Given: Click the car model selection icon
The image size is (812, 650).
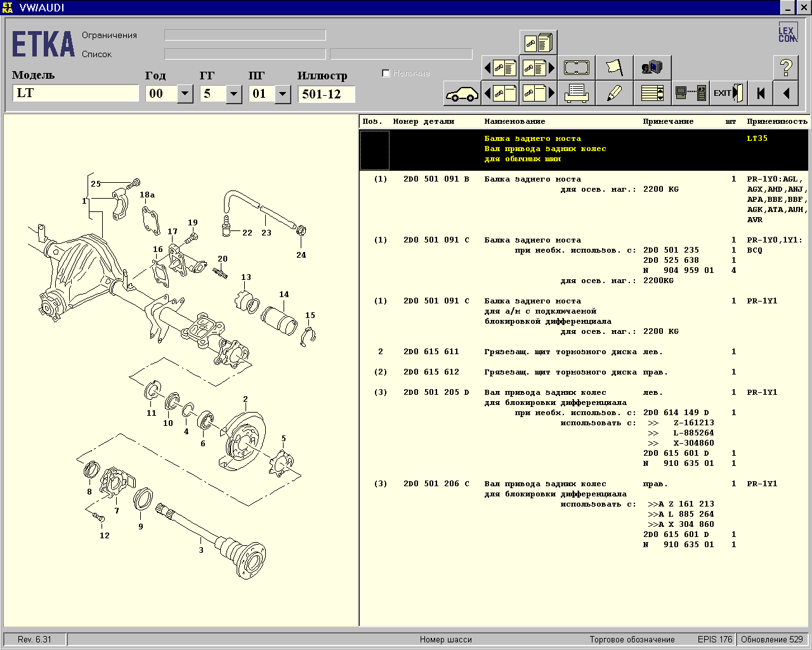Looking at the screenshot, I should [x=461, y=93].
